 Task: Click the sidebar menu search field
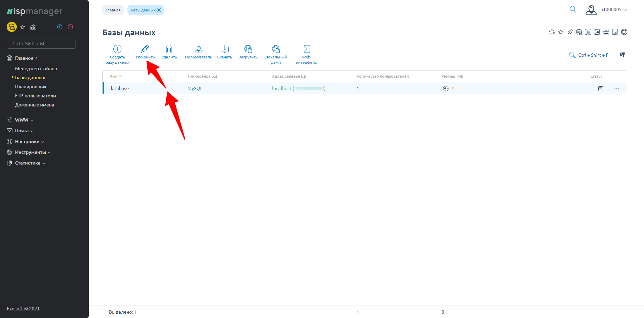click(41, 44)
